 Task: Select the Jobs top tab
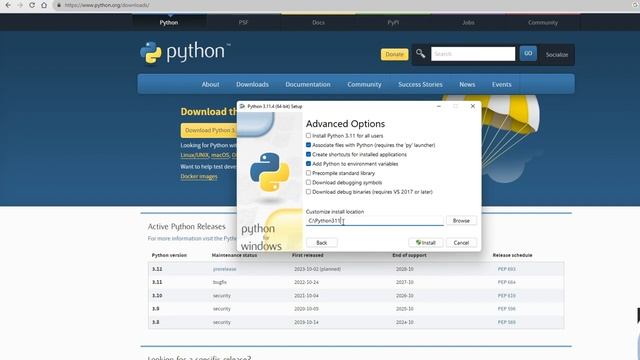[468, 22]
